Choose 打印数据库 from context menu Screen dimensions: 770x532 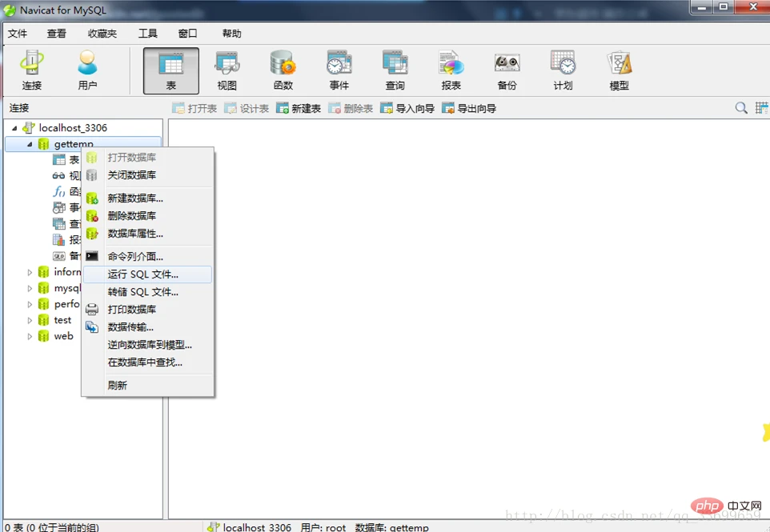click(x=147, y=310)
